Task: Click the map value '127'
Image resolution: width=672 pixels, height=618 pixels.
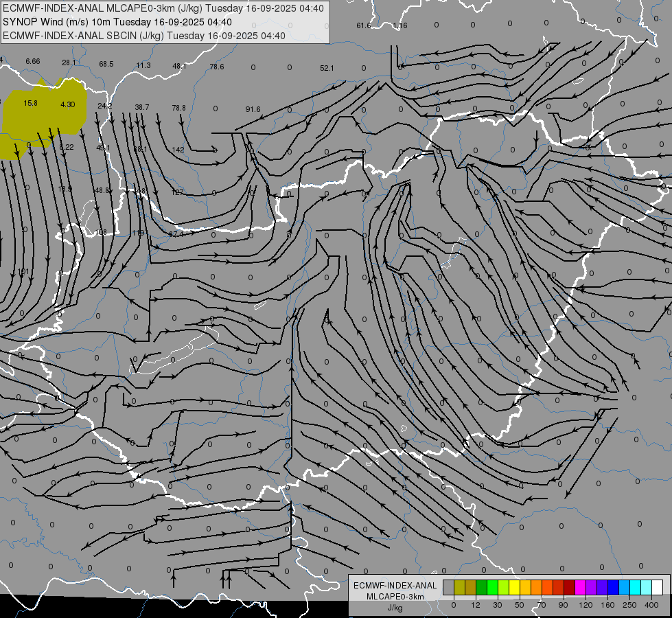Action: point(177,192)
